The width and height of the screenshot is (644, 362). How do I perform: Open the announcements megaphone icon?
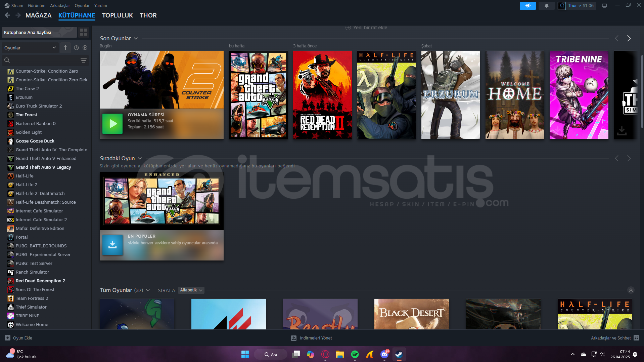pyautogui.click(x=527, y=6)
